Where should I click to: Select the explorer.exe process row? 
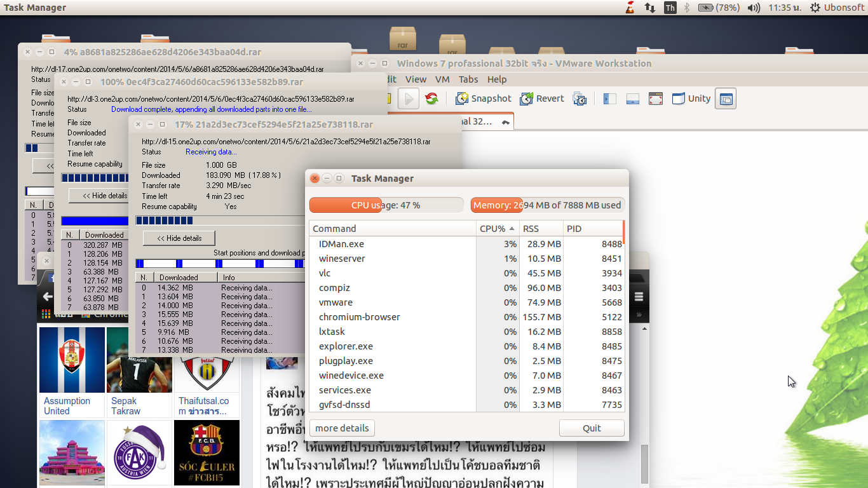click(466, 346)
